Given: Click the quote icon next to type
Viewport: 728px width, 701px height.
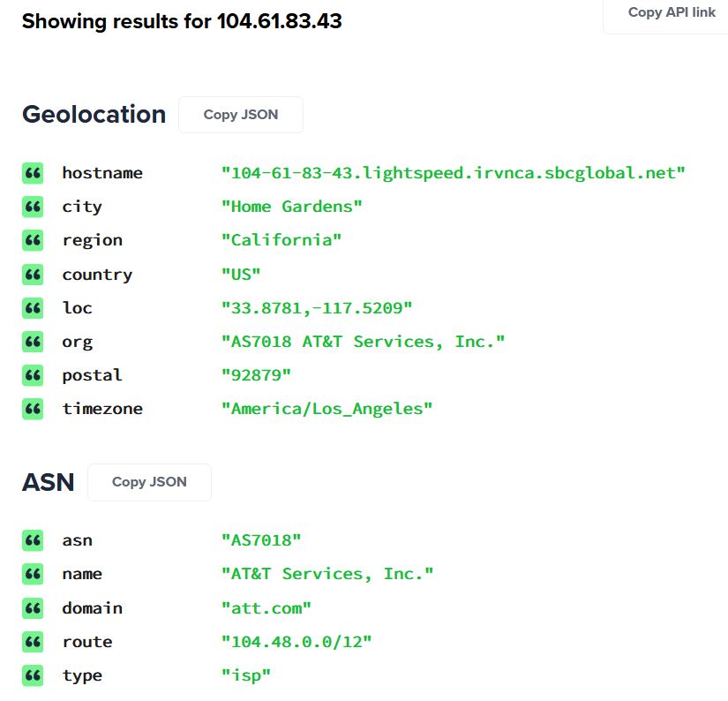Looking at the screenshot, I should pos(33,675).
